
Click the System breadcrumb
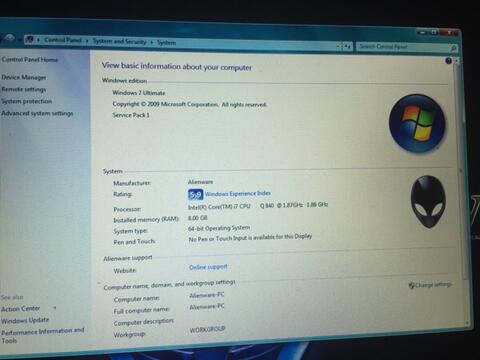[x=166, y=43]
